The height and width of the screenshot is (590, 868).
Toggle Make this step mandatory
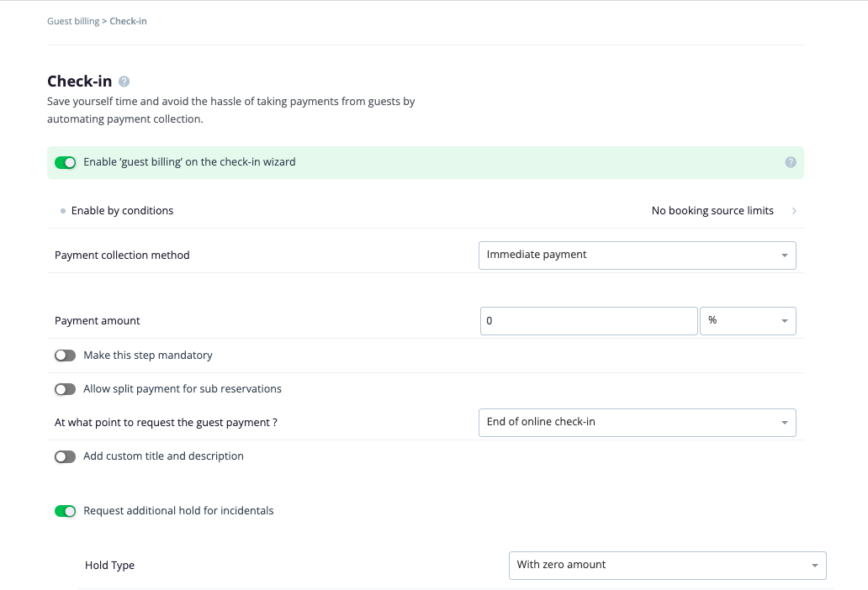(66, 356)
